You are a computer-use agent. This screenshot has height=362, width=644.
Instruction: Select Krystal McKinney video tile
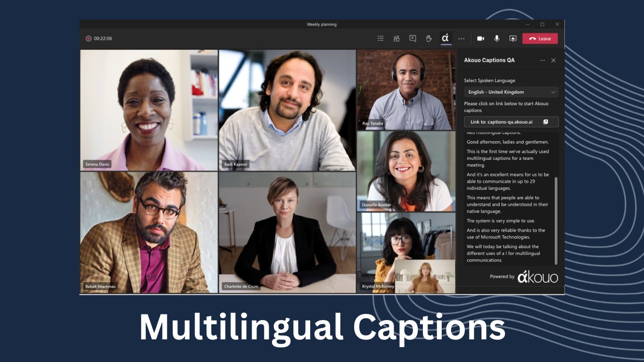(x=406, y=253)
